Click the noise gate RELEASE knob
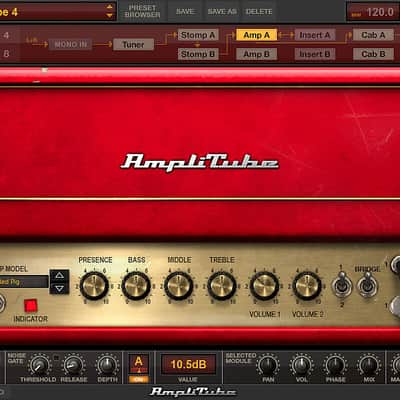The width and height of the screenshot is (400, 400). click(x=73, y=365)
